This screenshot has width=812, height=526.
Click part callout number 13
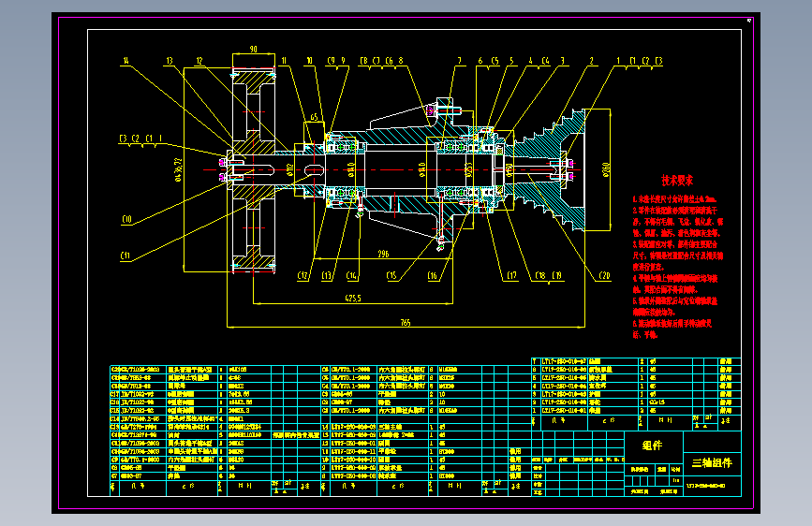tap(170, 61)
